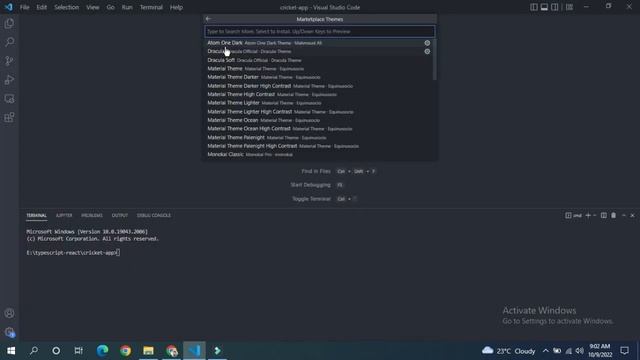Open the volume control in tray

point(580,351)
